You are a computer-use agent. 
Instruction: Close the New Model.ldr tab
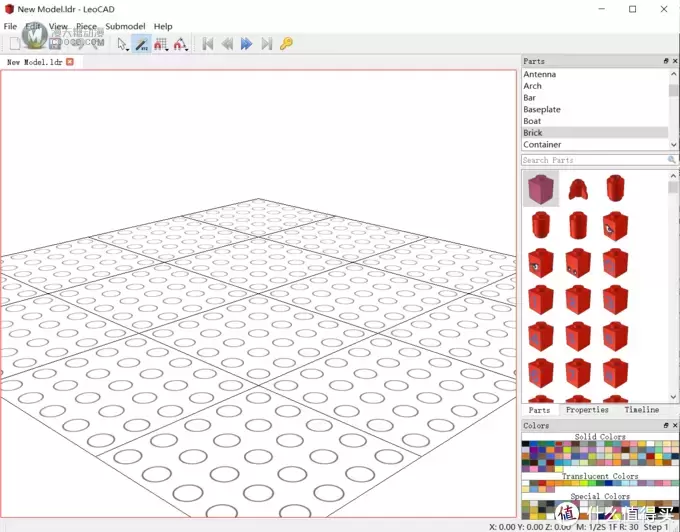click(x=70, y=62)
